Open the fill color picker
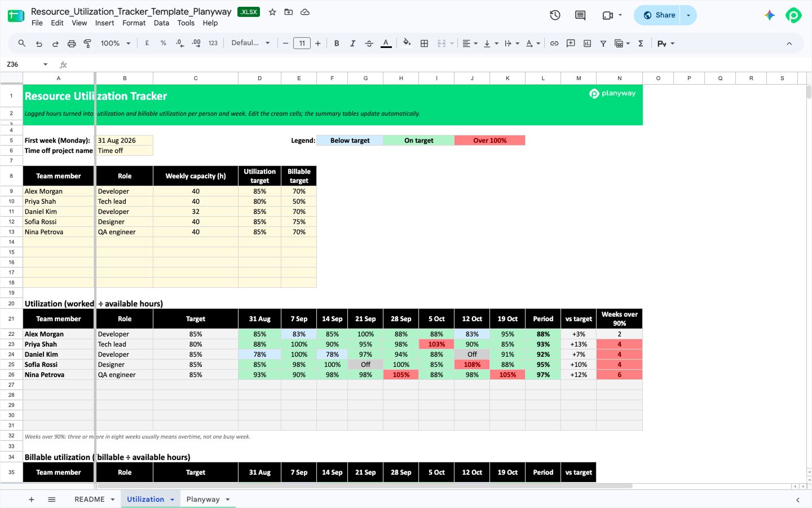 click(x=407, y=43)
